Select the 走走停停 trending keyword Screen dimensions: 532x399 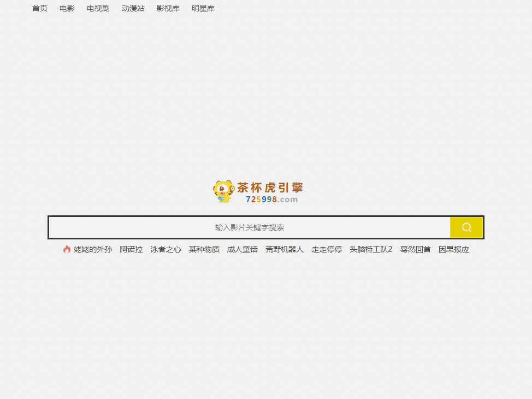[x=327, y=249]
